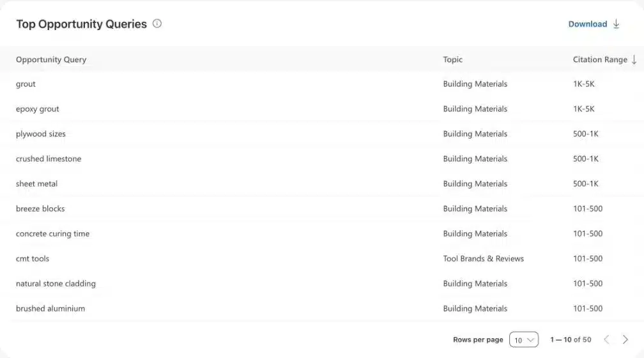Click Building Materials topic in grout row

click(x=475, y=84)
